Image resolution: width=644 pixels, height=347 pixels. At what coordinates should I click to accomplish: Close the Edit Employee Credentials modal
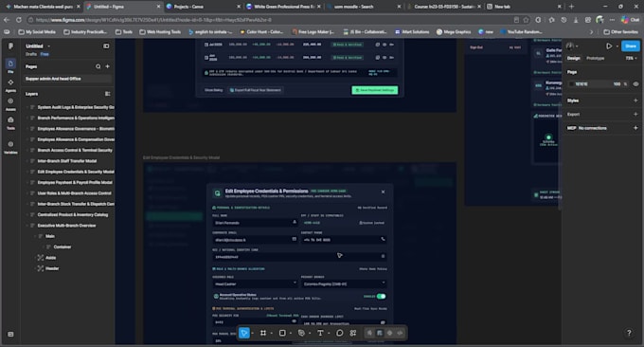384,192
